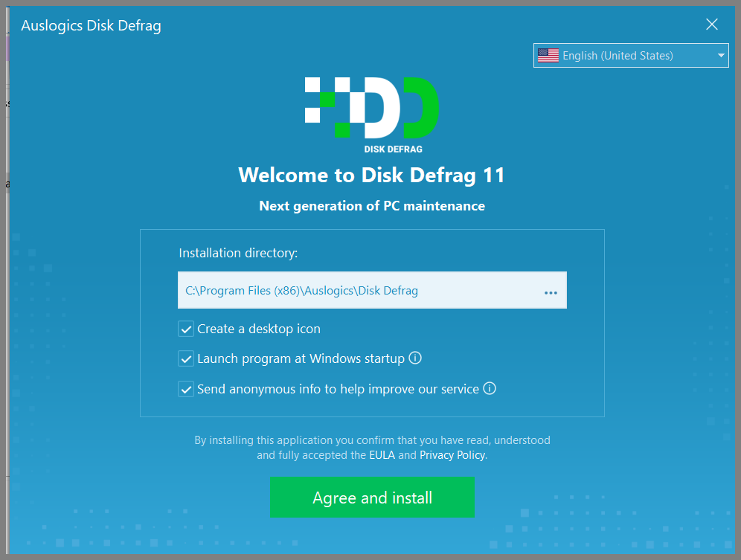Viewport: 741px width, 560px height.
Task: Click Agree and install button
Action: (x=373, y=497)
